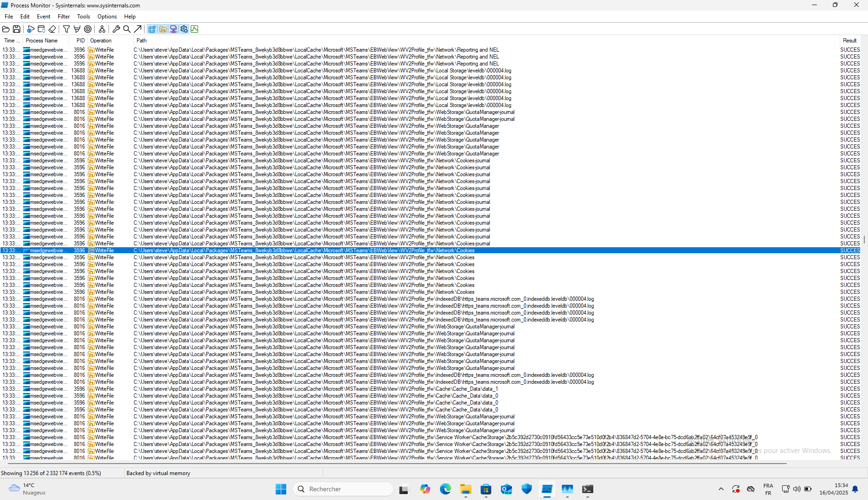868x500 pixels.
Task: Expand the system tray hidden icons chevron
Action: (721, 489)
